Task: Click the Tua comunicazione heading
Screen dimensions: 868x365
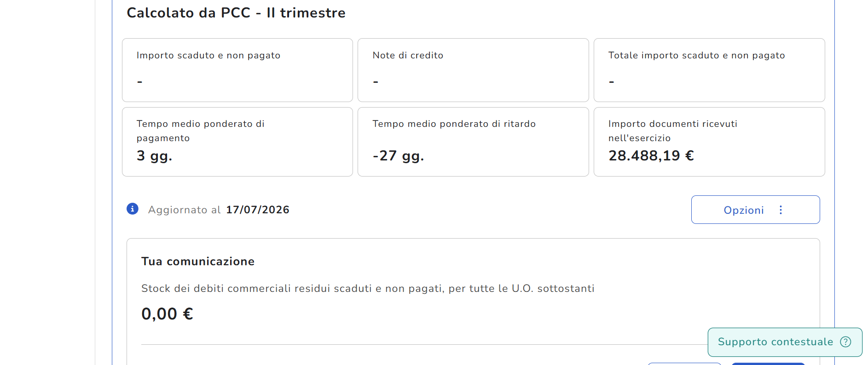Action: [x=198, y=262]
